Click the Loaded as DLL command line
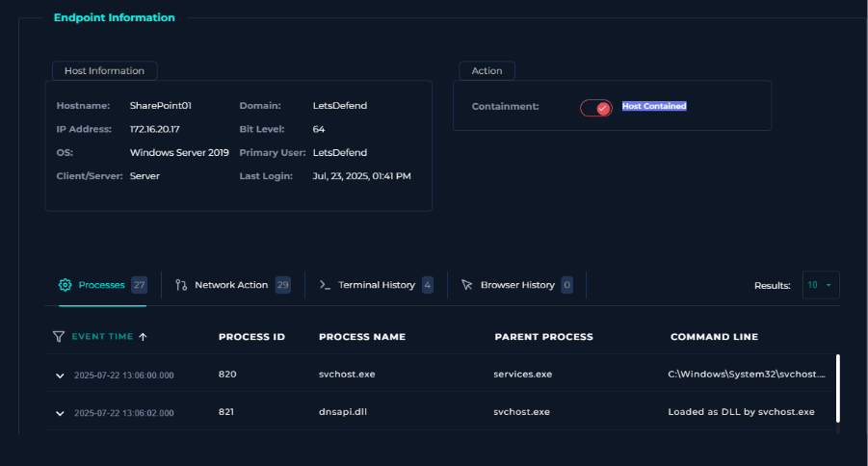The width and height of the screenshot is (868, 466). (x=741, y=412)
